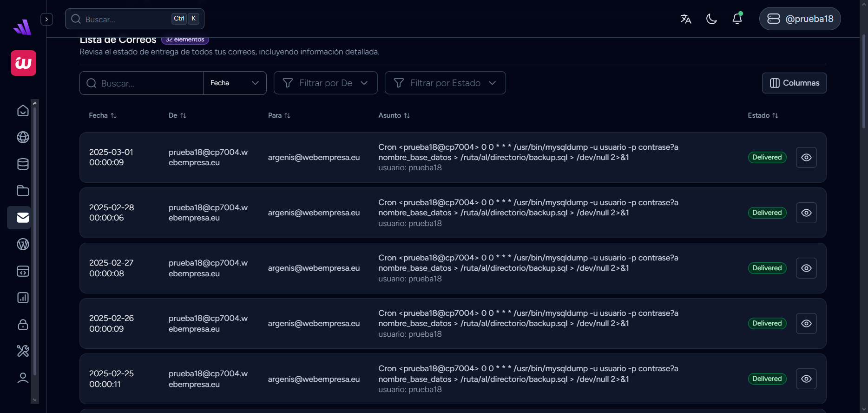868x413 pixels.
Task: Click the notifications bell icon
Action: (x=737, y=19)
